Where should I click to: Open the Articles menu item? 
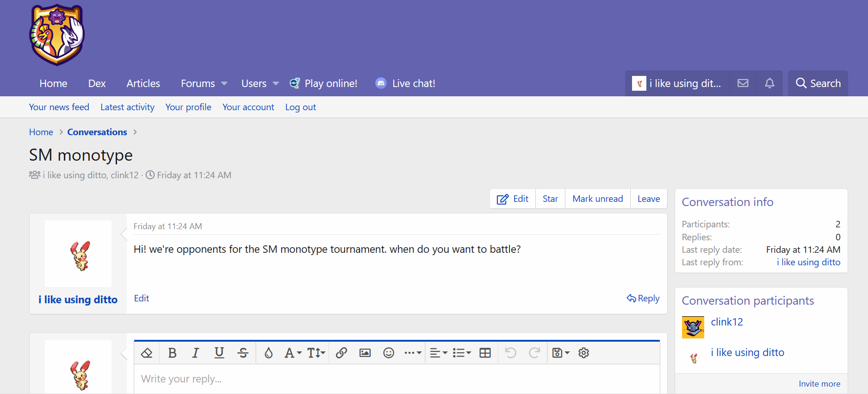[x=143, y=83]
